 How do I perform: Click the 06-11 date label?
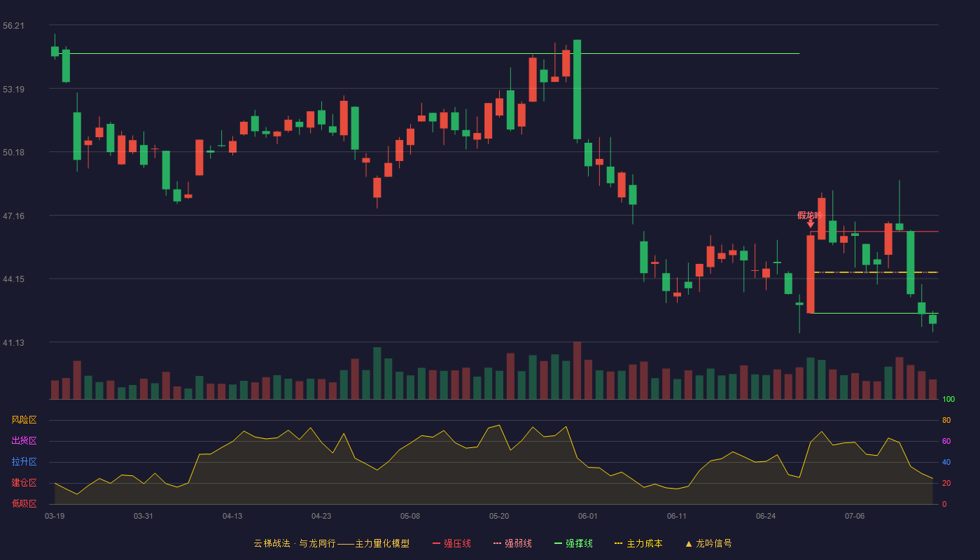(x=677, y=516)
